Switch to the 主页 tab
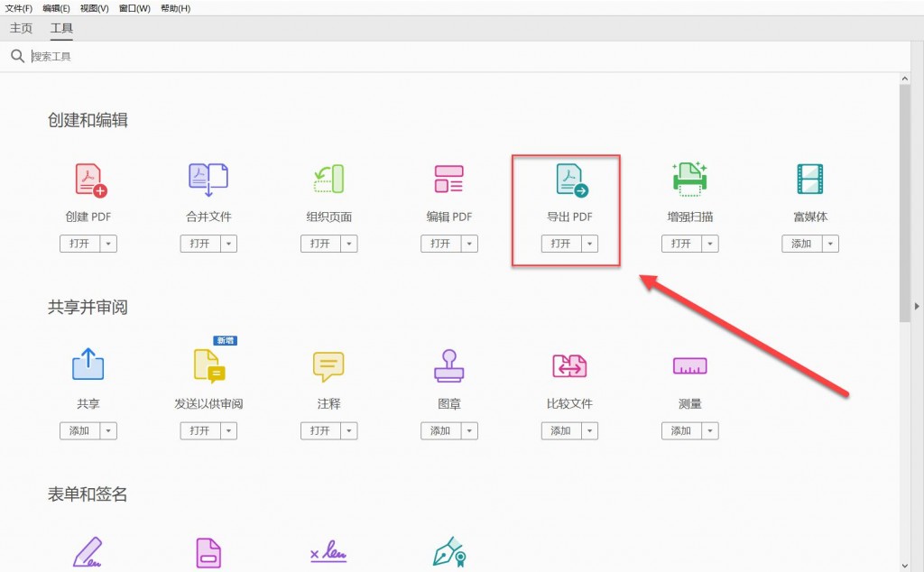924x572 pixels. point(22,28)
